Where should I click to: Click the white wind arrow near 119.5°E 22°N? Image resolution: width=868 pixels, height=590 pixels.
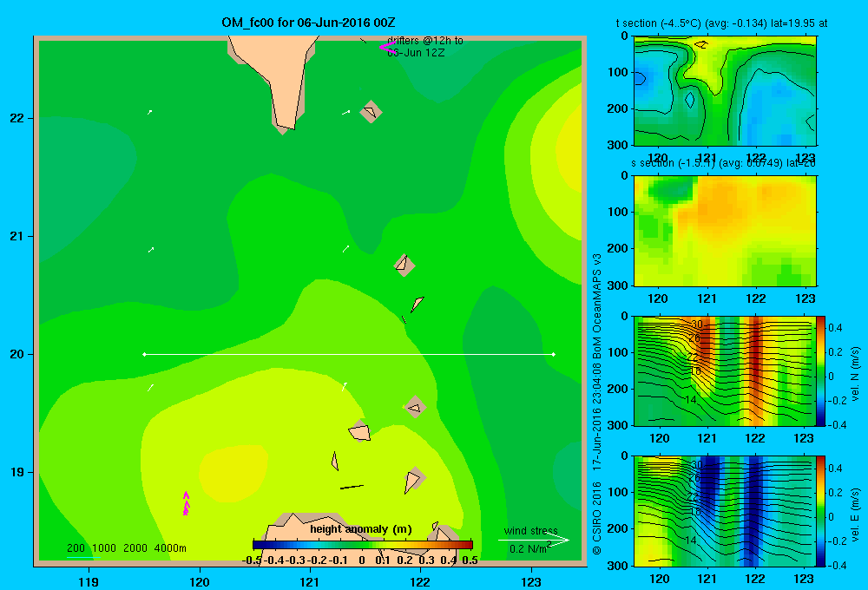coord(149,112)
